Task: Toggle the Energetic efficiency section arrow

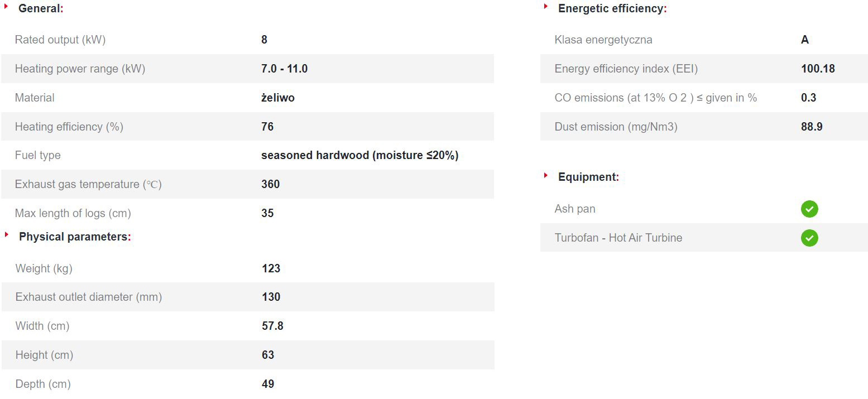Action: [546, 7]
